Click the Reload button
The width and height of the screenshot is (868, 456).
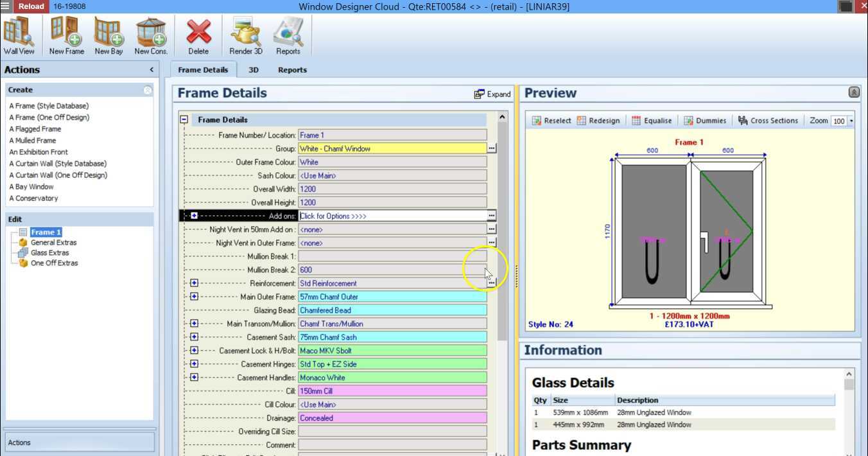point(30,6)
